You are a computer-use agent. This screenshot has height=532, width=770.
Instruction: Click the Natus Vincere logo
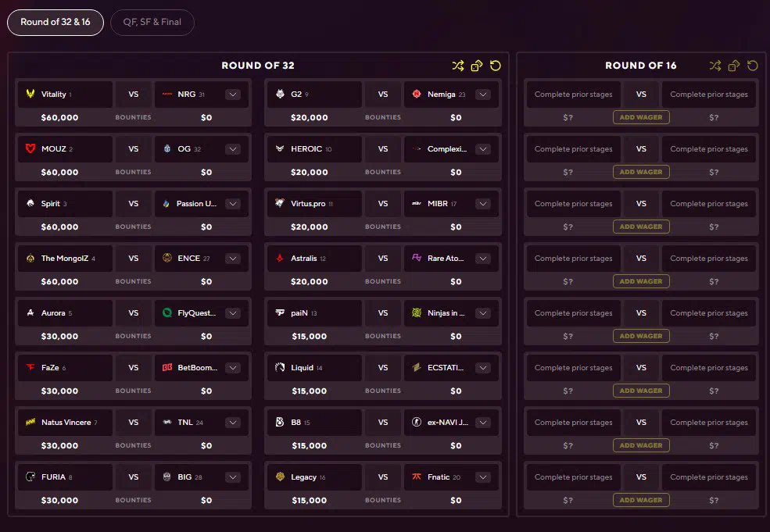[x=30, y=422]
